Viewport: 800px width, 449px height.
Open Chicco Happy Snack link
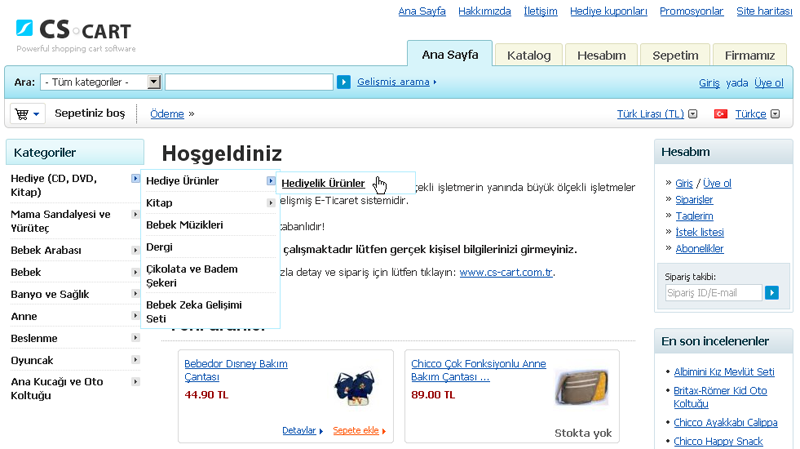pyautogui.click(x=718, y=441)
